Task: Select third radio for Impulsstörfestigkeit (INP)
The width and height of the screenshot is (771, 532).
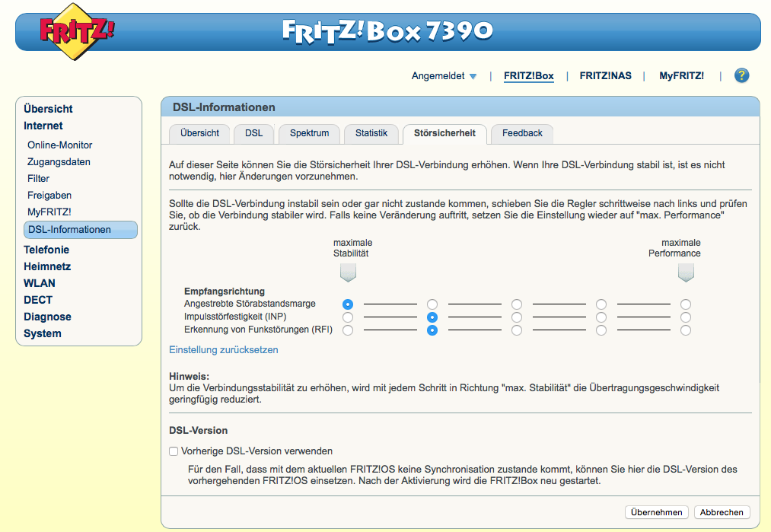Action: point(517,317)
